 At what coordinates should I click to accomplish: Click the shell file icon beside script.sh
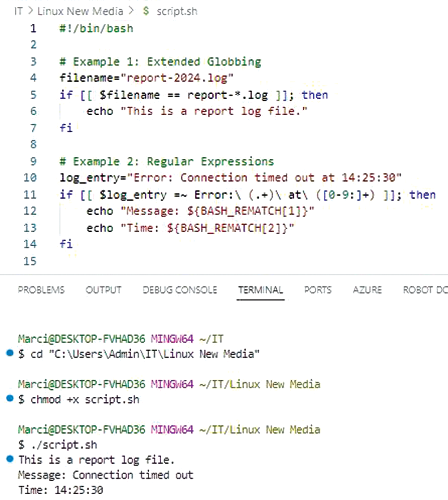[x=146, y=11]
